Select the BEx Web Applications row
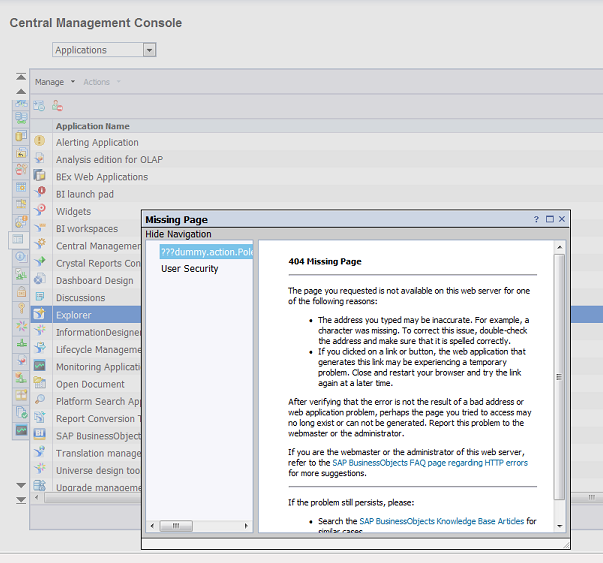603x563 pixels. [316, 177]
